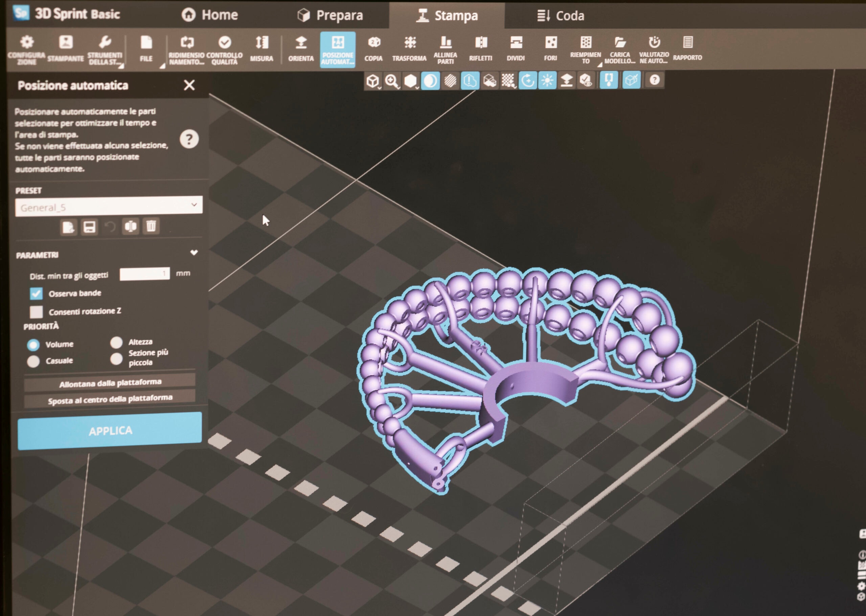Click Allontana dalla piattaforma button
The height and width of the screenshot is (616, 866).
tap(110, 383)
